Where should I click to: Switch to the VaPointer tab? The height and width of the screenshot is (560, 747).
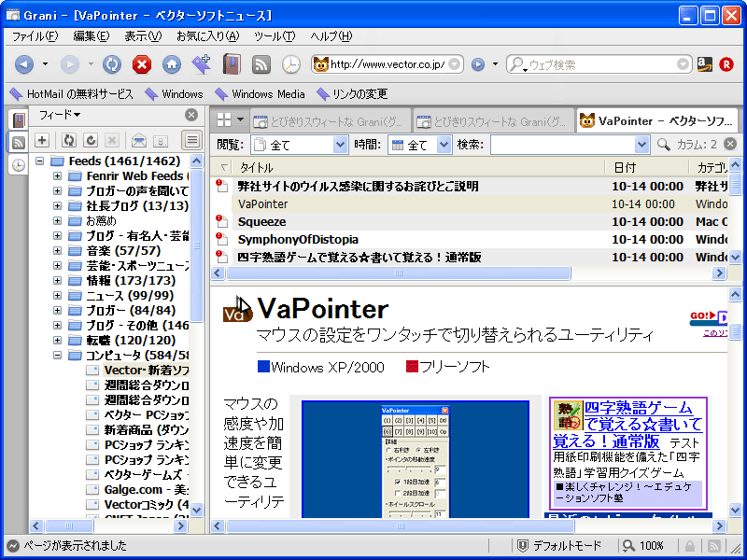pos(656,121)
